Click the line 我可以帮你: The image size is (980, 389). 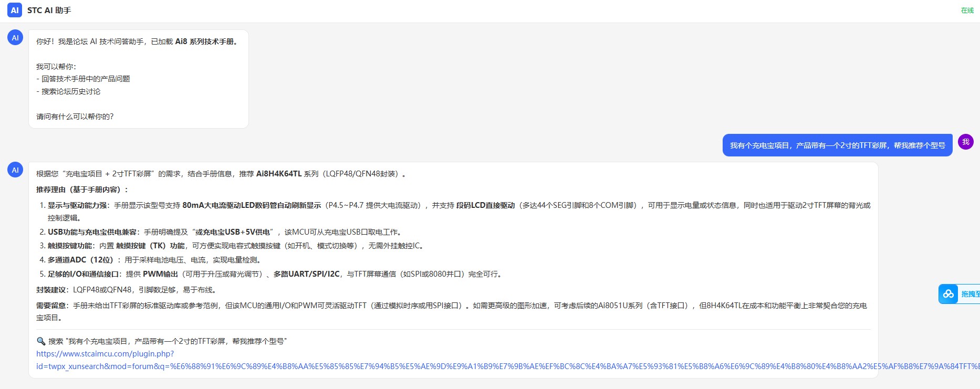tap(56, 67)
